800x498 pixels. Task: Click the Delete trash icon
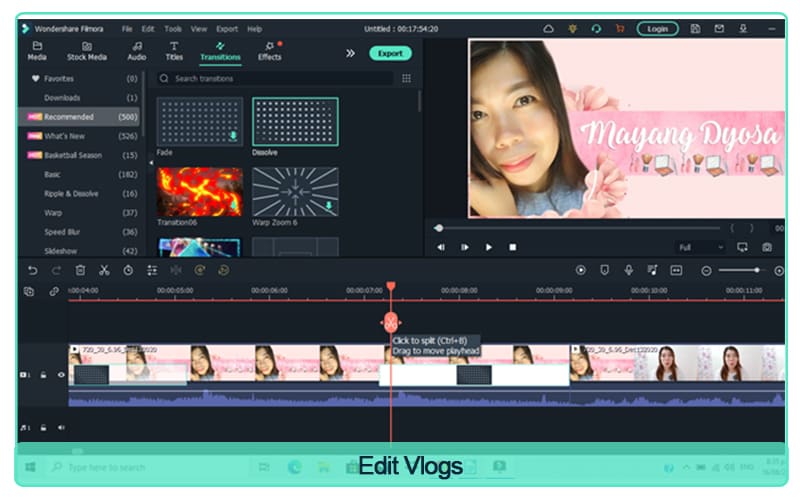pos(80,270)
